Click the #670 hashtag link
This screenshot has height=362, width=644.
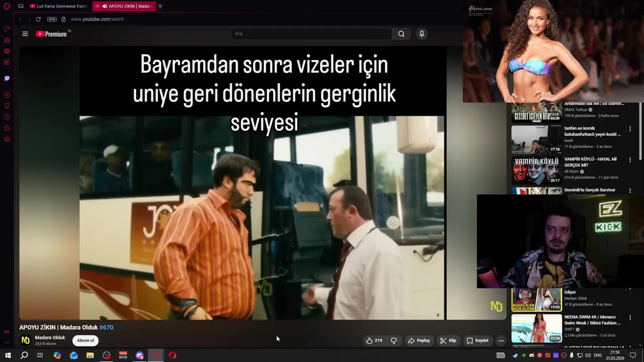point(106,327)
